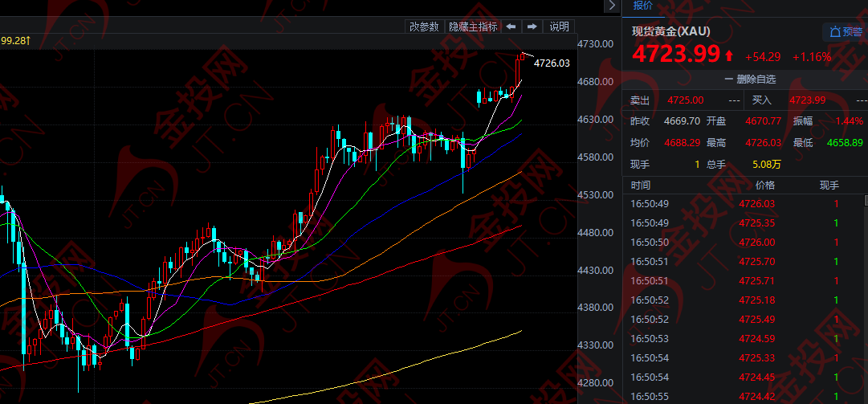868x404 pixels.
Task: Collapse panel with the top chevron arrow
Action: [611, 6]
